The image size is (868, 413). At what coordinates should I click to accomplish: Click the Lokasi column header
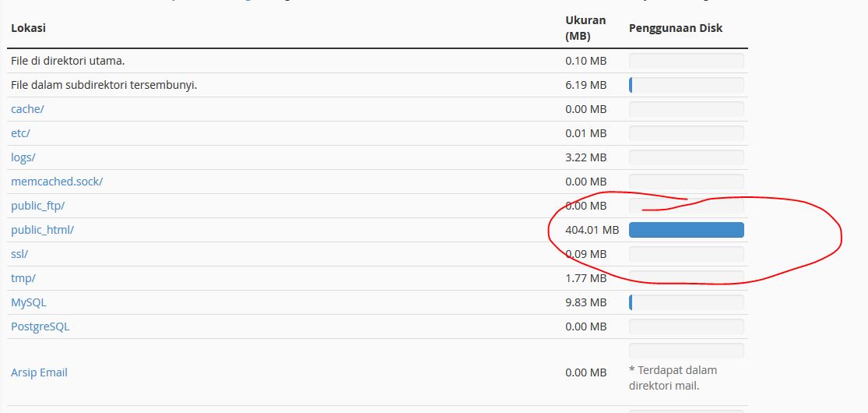point(28,28)
